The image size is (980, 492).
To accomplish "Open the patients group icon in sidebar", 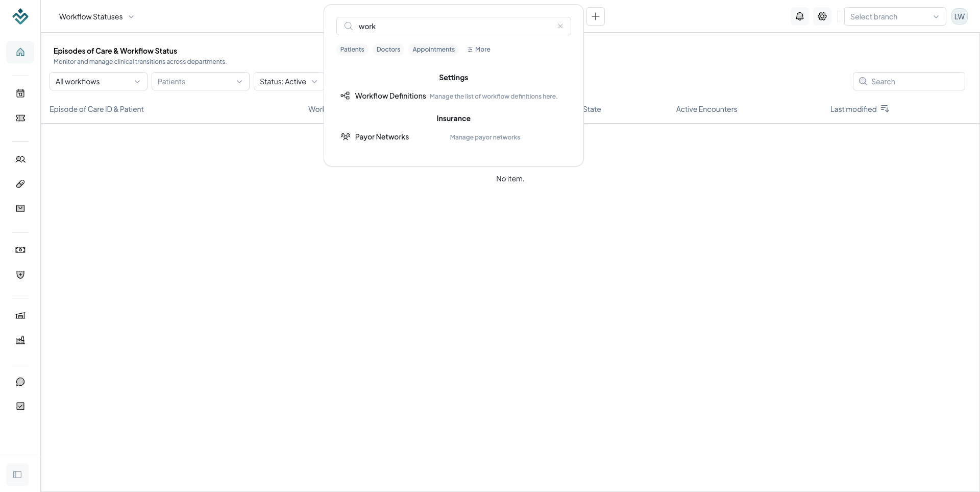I will click(x=20, y=159).
